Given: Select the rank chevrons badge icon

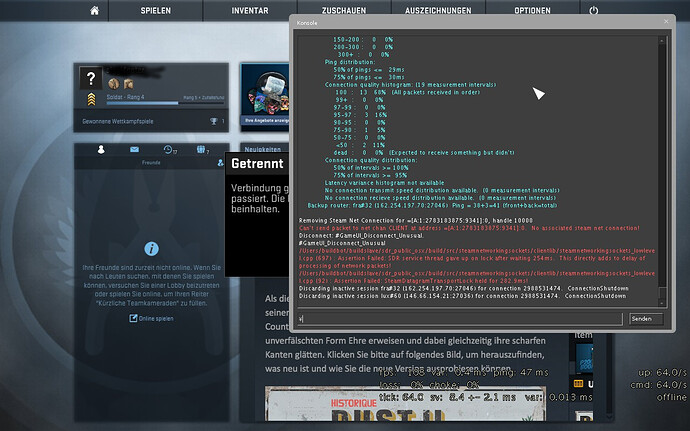Looking at the screenshot, I should [x=91, y=101].
